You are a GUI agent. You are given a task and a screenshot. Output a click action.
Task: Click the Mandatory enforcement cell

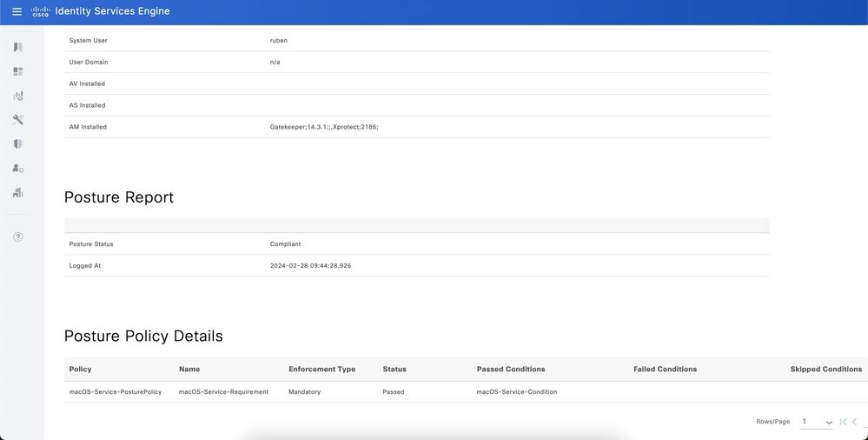(304, 392)
